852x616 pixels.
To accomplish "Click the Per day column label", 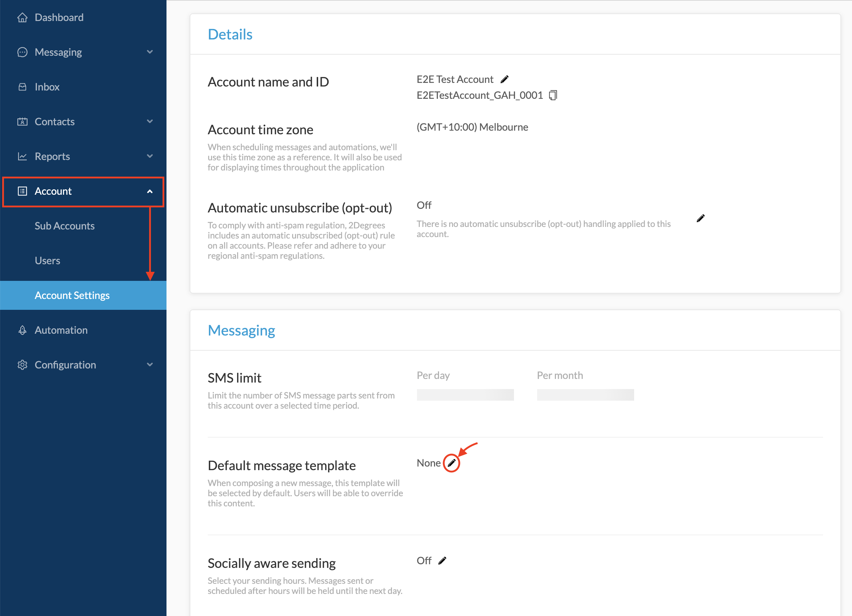I will pyautogui.click(x=433, y=375).
